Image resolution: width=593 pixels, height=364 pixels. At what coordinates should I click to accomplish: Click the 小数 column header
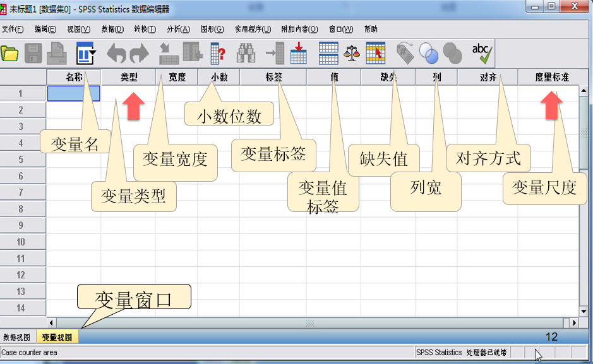coord(219,78)
